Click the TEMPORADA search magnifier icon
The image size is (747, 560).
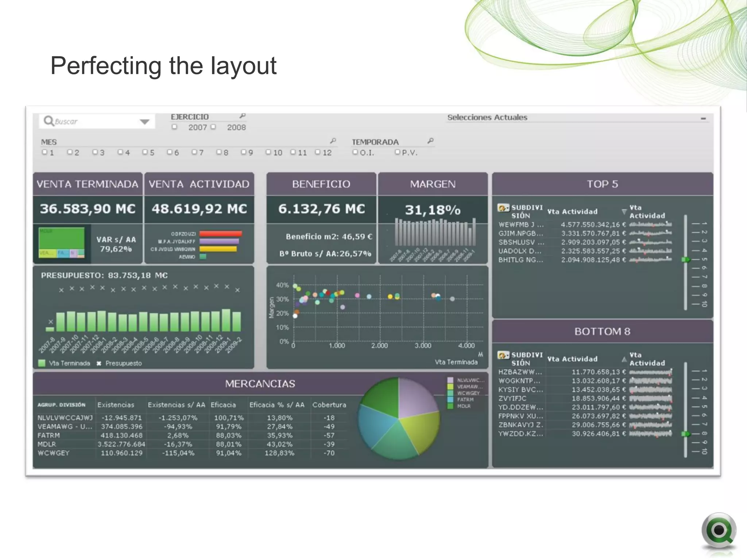pos(431,141)
